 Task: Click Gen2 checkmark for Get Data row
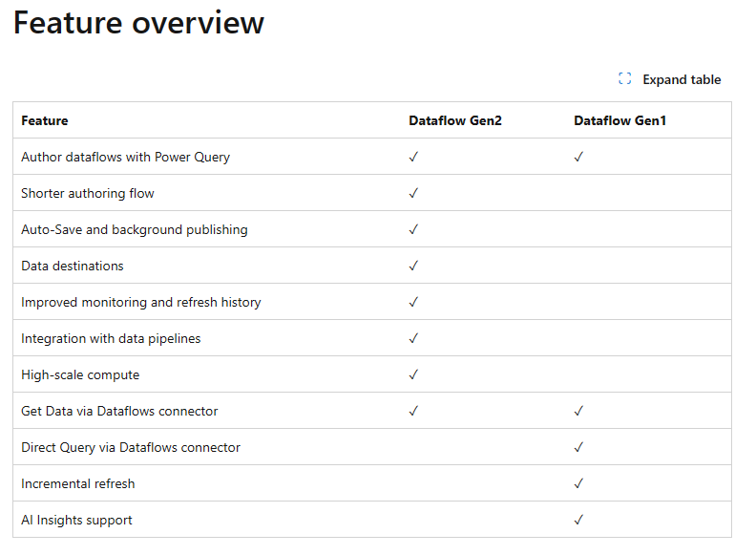coord(413,411)
